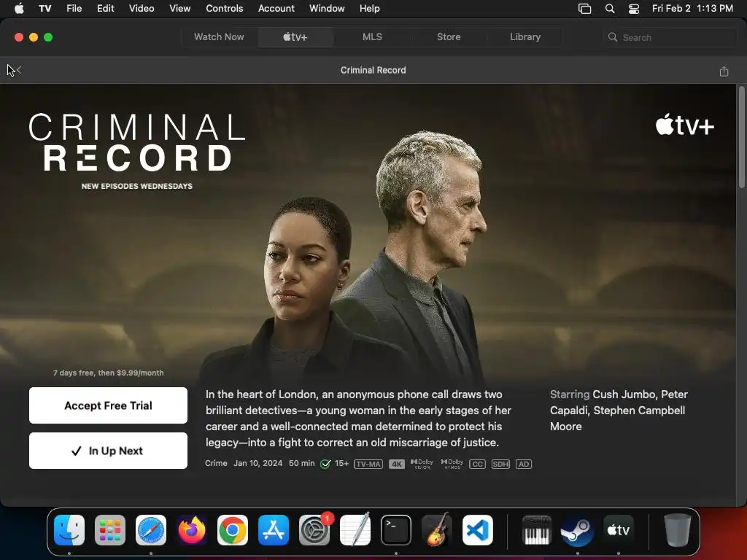Click the Starring cast text
The height and width of the screenshot is (560, 747).
pyautogui.click(x=619, y=411)
